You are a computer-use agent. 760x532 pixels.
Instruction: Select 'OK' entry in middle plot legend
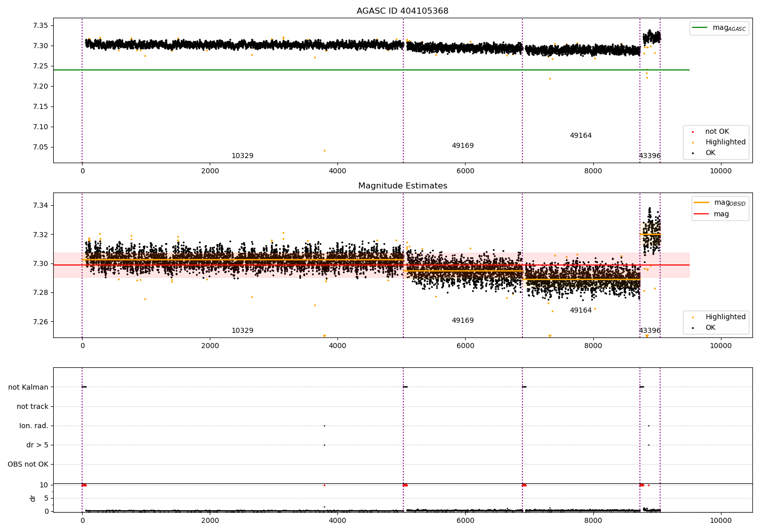[710, 328]
